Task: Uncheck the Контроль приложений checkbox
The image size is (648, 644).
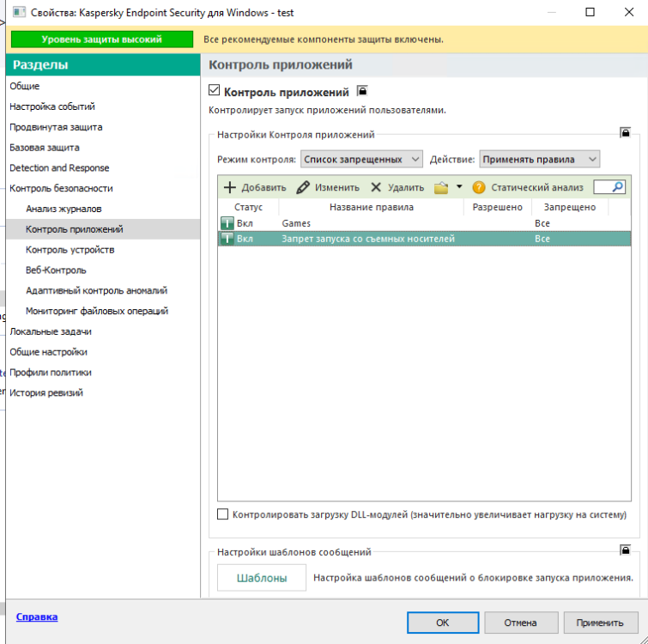Action: tap(214, 90)
